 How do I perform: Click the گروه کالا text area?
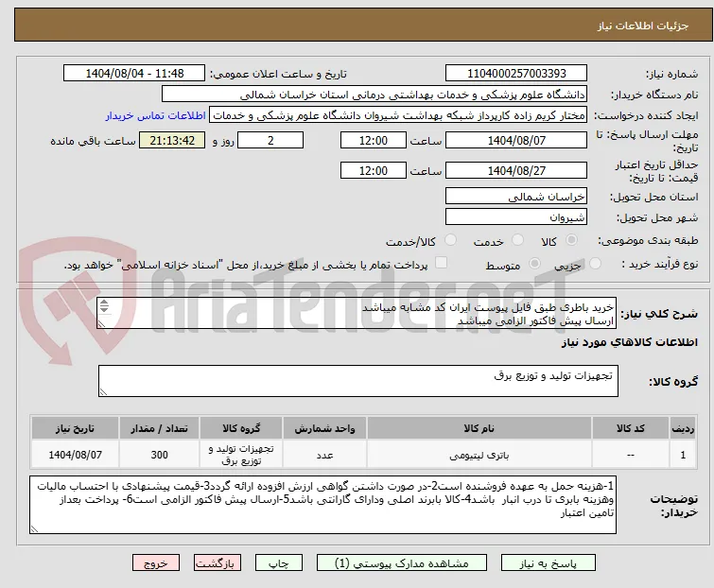pyautogui.click(x=357, y=380)
